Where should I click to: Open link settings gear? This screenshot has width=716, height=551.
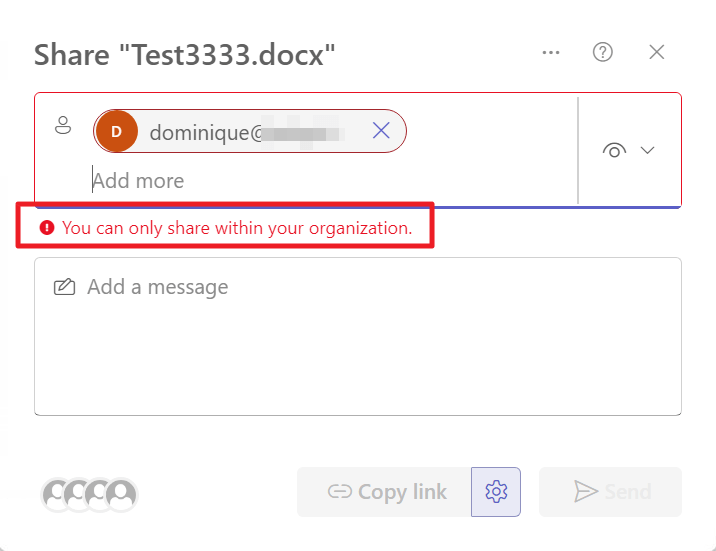pyautogui.click(x=496, y=492)
